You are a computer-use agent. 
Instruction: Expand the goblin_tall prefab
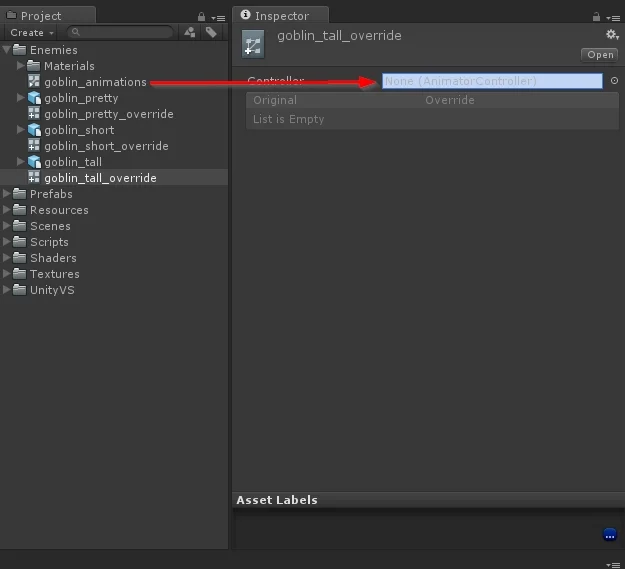[x=21, y=161]
